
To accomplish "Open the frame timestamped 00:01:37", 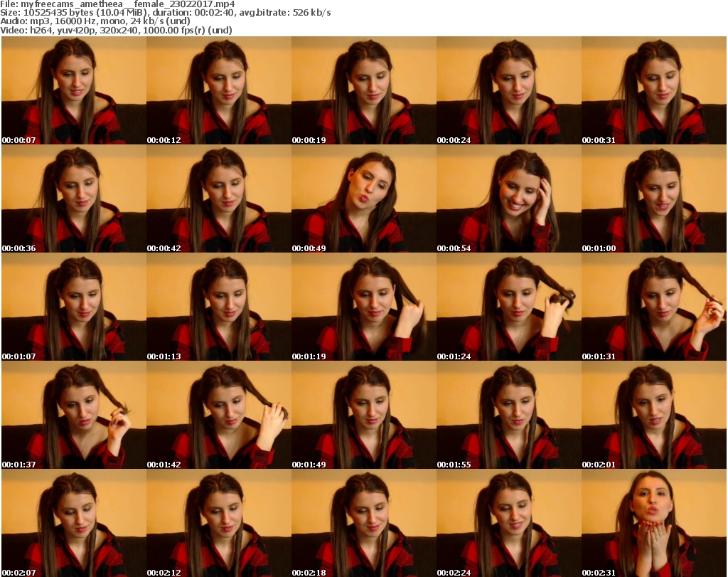I will click(x=74, y=415).
